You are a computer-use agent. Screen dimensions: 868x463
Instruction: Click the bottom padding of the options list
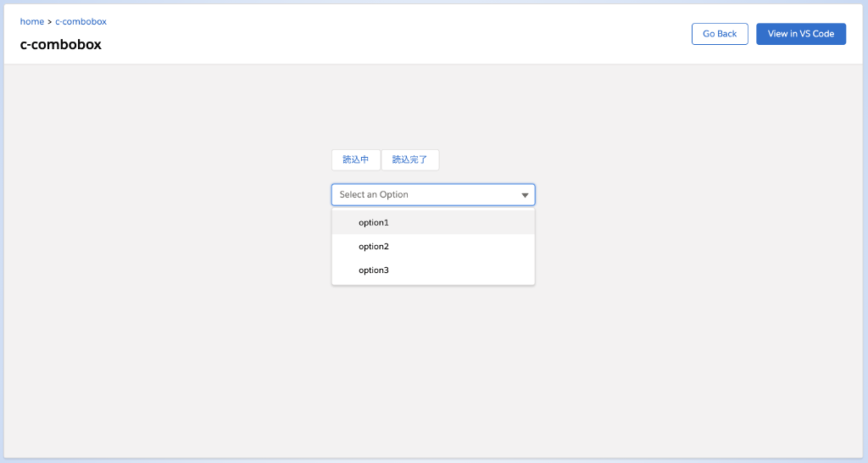[x=432, y=283]
